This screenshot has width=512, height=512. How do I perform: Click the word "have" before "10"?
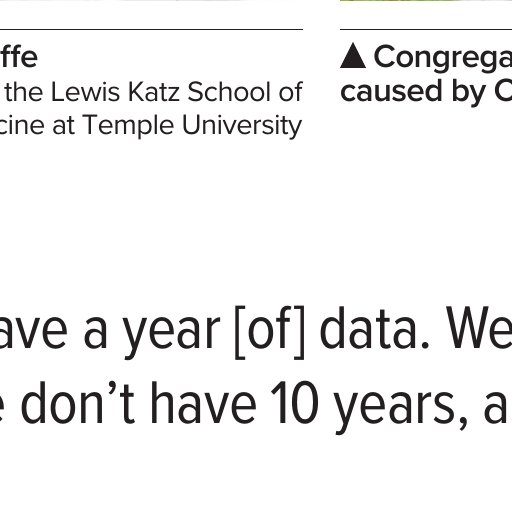204,403
